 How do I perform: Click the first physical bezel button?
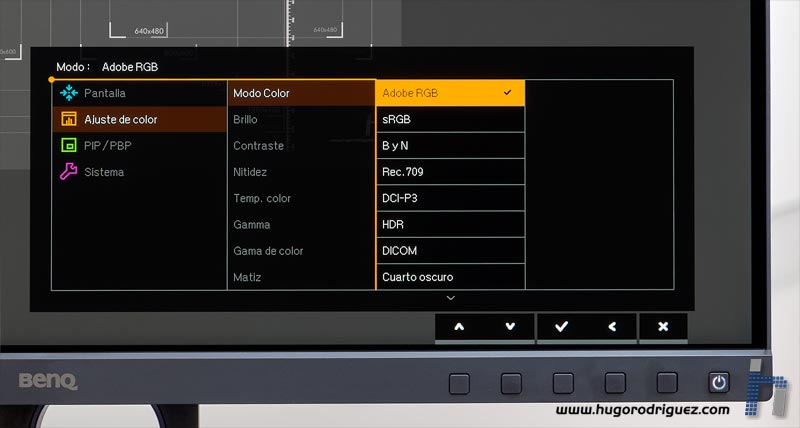[x=459, y=384]
